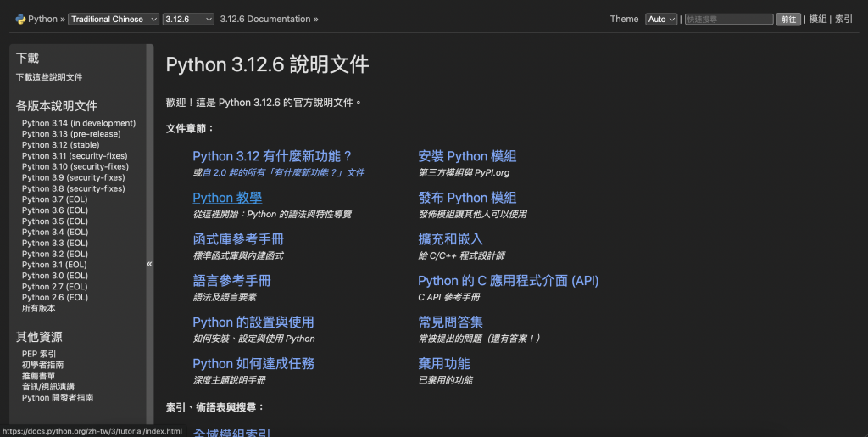Open Python 3.4 (EOL) docs
Screen dimensions: 868x437
point(55,232)
